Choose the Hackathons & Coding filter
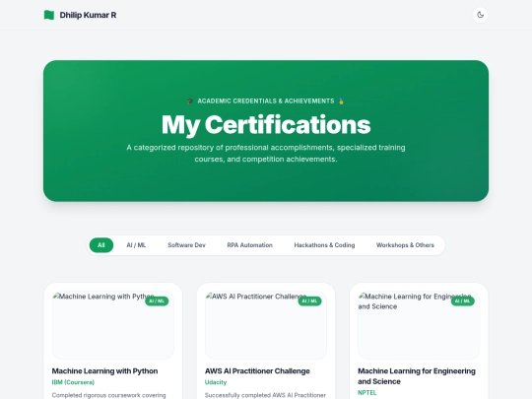The image size is (532, 399). pyautogui.click(x=324, y=245)
